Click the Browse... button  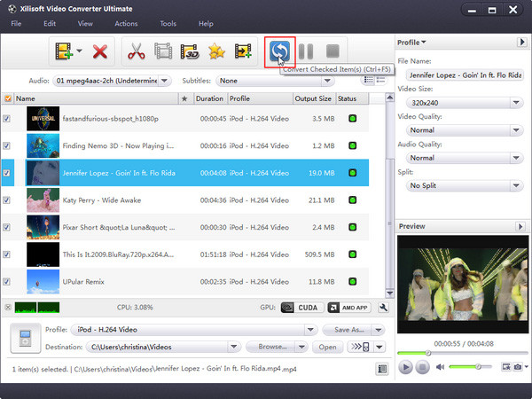[x=277, y=347]
